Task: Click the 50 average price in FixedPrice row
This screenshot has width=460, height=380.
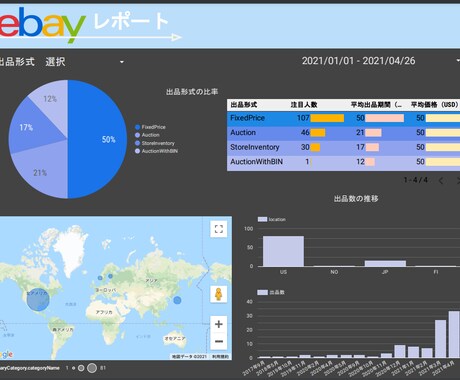Action: tap(420, 118)
